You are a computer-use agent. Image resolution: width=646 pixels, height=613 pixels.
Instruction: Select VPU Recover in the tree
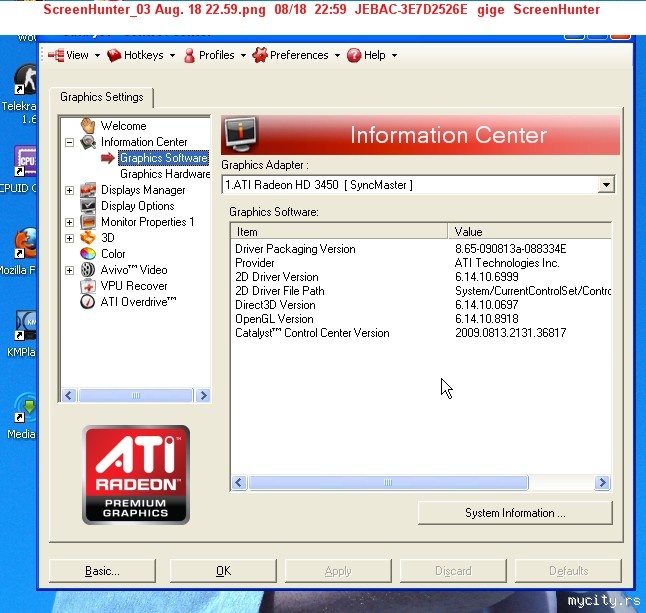(x=134, y=286)
